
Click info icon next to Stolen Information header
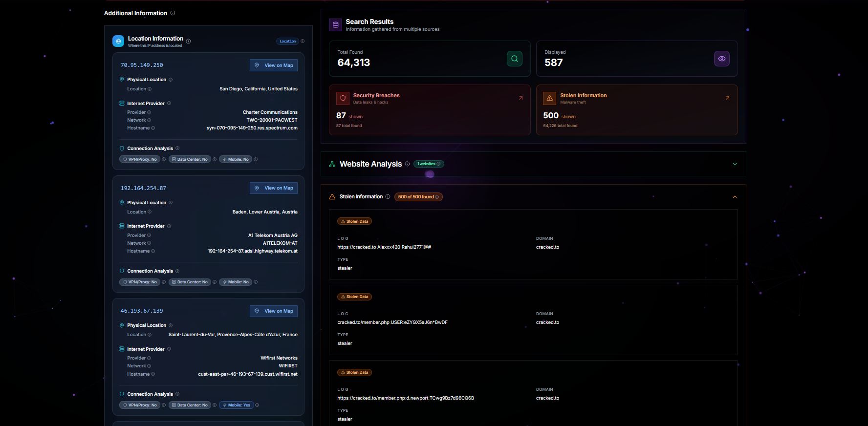pos(388,197)
